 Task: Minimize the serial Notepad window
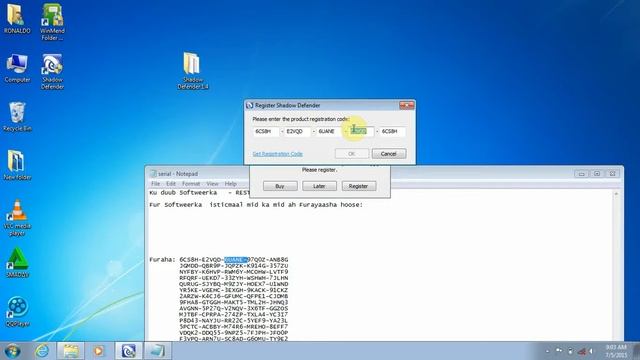coord(581,174)
